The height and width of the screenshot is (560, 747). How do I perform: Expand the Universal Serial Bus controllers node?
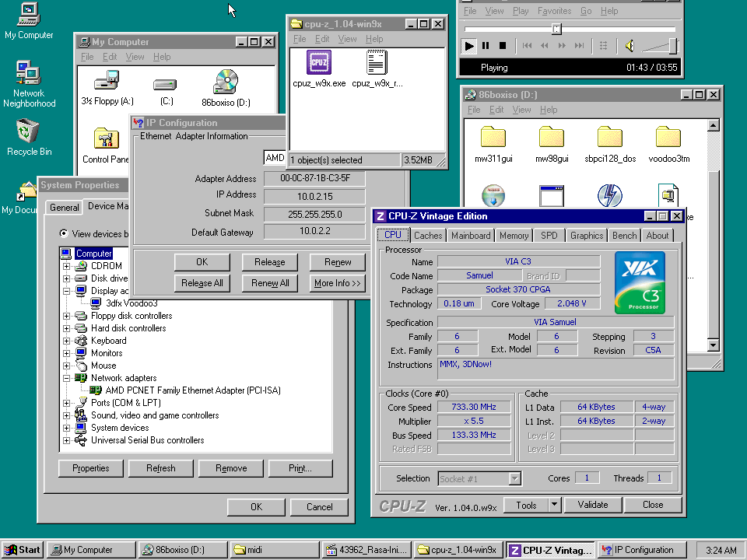click(67, 440)
